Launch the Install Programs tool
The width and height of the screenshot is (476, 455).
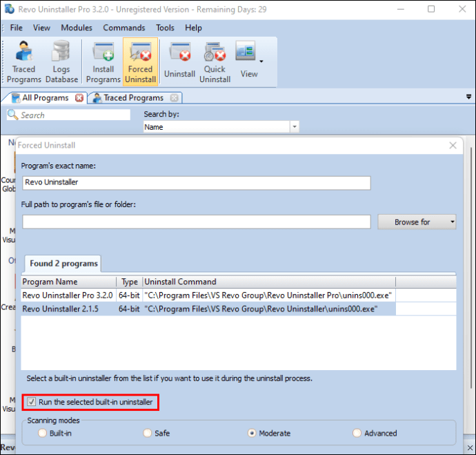click(103, 62)
